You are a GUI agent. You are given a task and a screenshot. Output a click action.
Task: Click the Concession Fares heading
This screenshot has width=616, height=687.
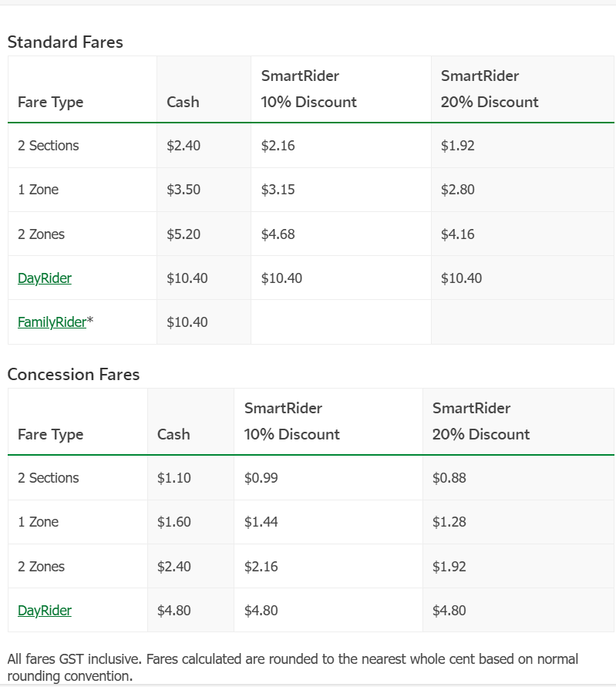point(73,375)
